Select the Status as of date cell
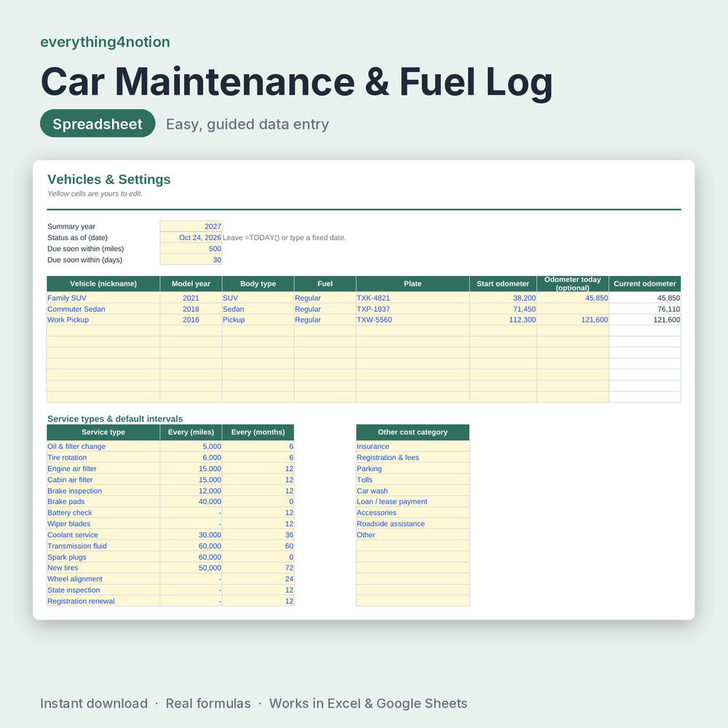 pyautogui.click(x=191, y=237)
